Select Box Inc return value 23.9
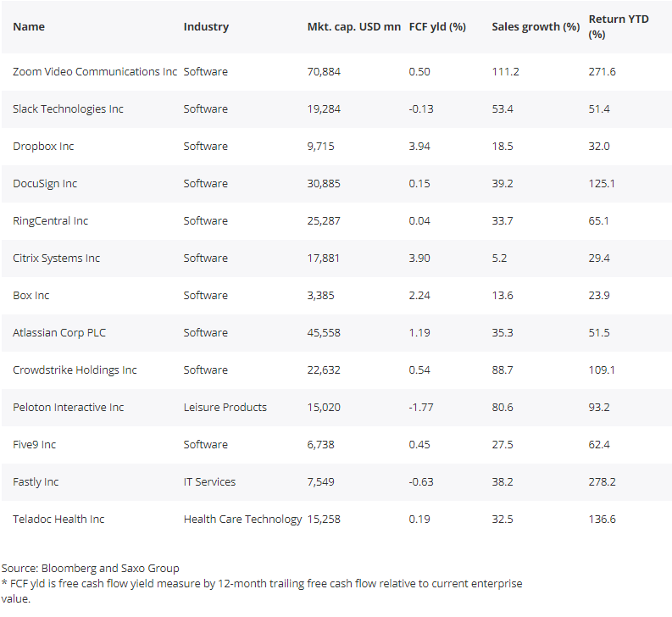Image resolution: width=672 pixels, height=617 pixels. [x=599, y=296]
